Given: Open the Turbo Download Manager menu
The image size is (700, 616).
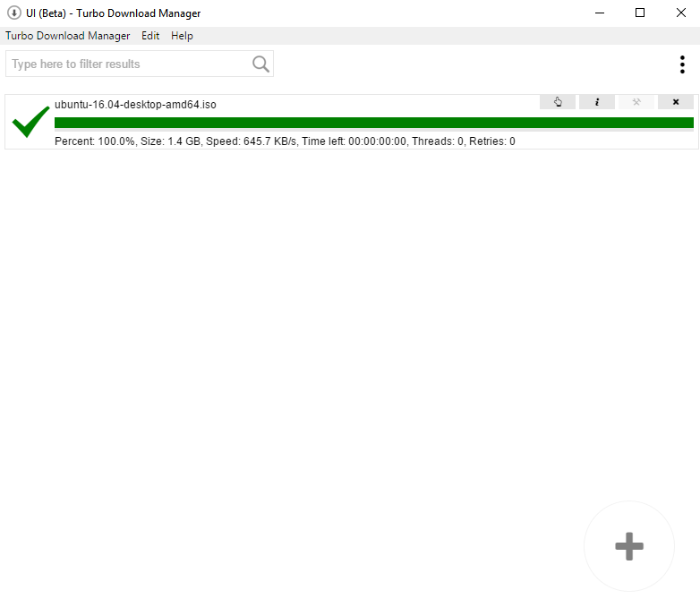Looking at the screenshot, I should (67, 36).
